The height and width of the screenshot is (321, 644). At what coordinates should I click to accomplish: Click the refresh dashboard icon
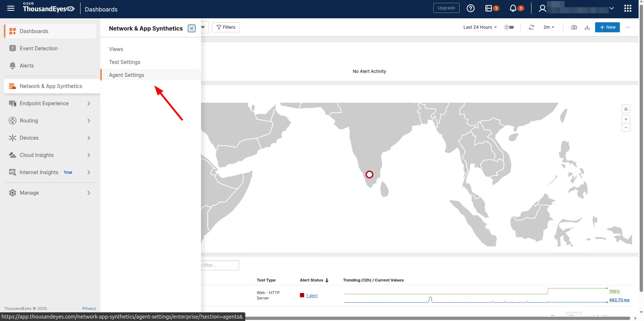pos(531,27)
